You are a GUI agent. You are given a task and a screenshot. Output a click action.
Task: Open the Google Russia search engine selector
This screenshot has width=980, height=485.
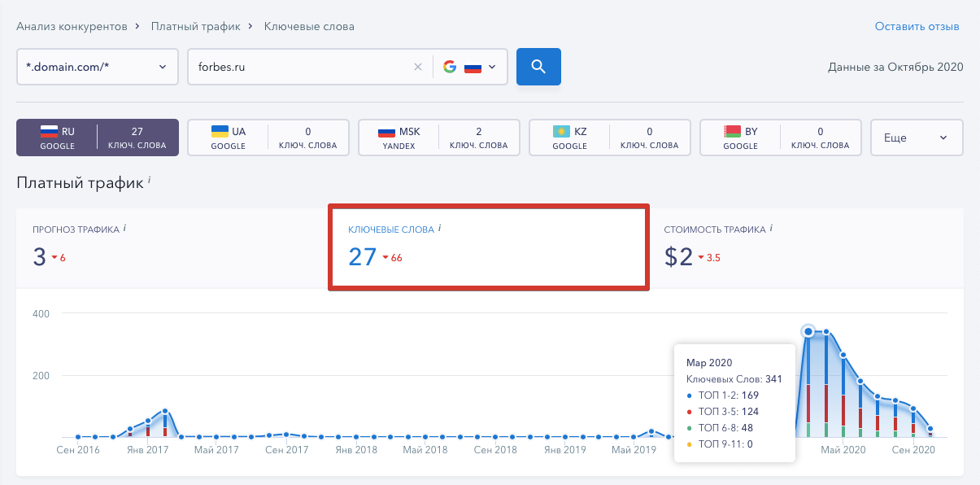pyautogui.click(x=470, y=68)
